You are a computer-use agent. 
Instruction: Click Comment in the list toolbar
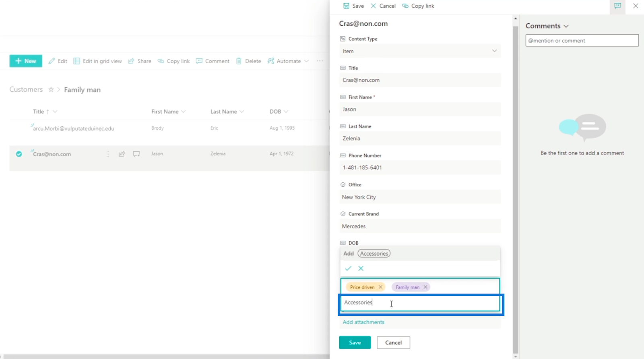[x=213, y=61]
